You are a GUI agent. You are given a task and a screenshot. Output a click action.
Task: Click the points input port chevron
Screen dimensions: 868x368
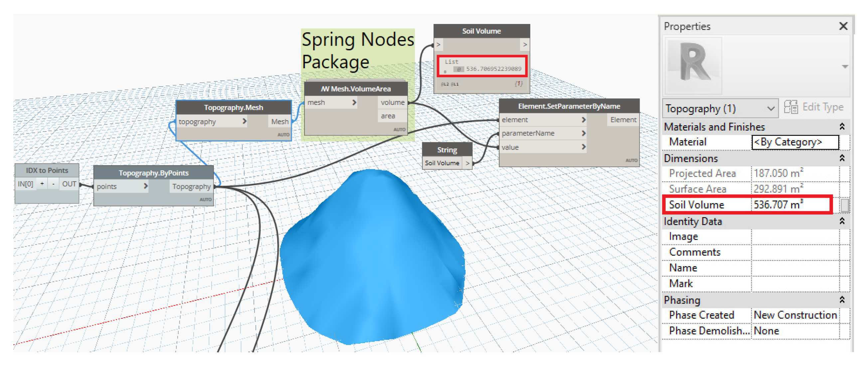tap(146, 186)
